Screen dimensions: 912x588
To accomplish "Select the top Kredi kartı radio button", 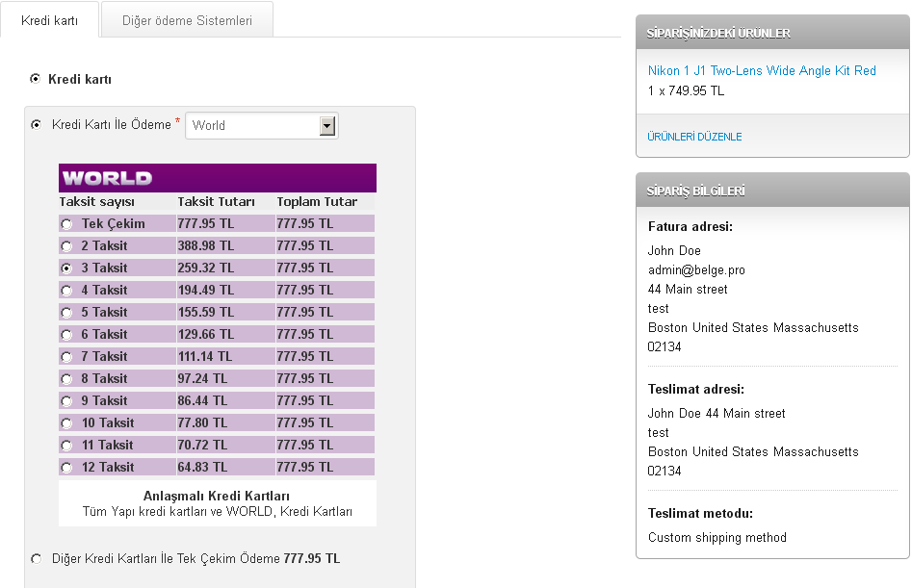I will [x=36, y=79].
